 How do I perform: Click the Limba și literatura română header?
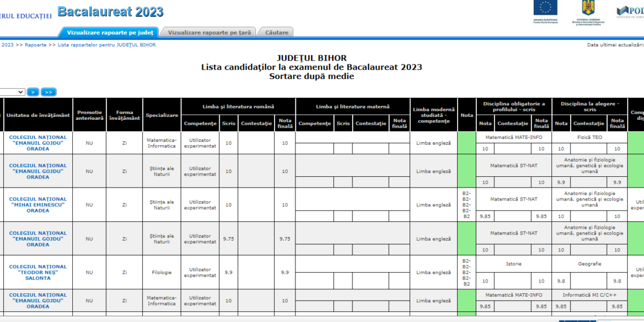coord(238,107)
